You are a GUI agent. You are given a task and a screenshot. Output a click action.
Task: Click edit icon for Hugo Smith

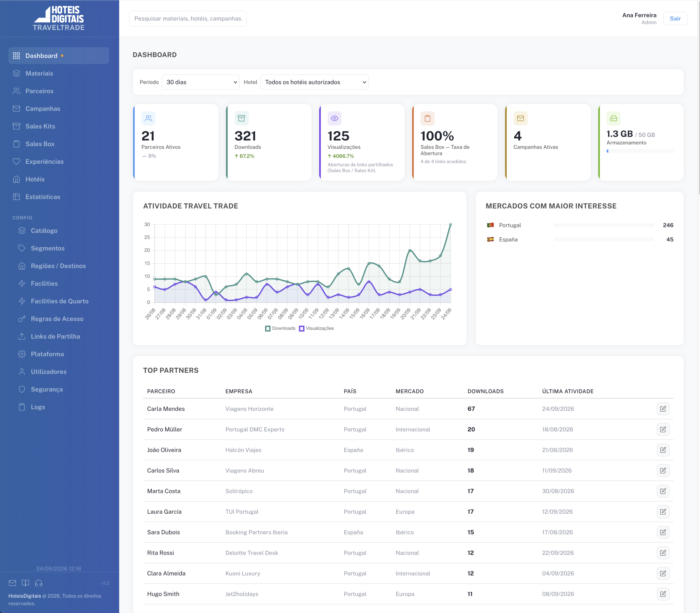coord(663,594)
